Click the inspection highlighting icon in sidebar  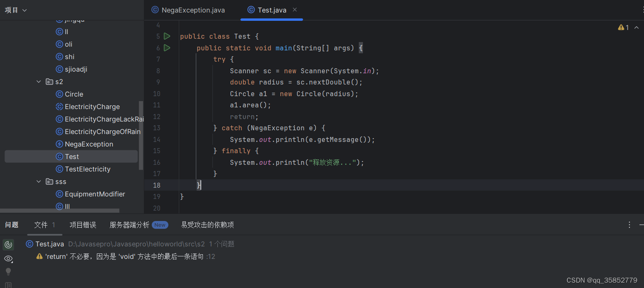8,245
